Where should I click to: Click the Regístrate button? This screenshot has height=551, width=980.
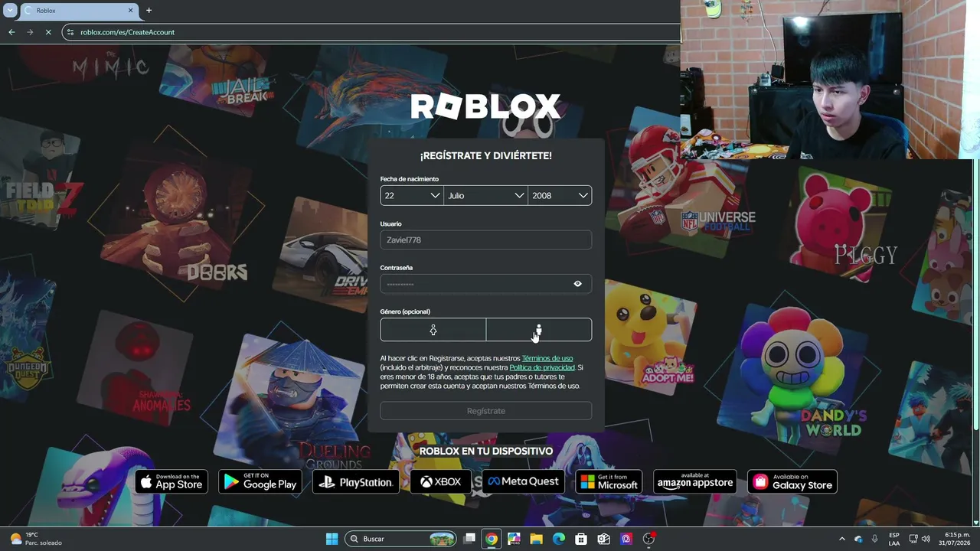pyautogui.click(x=486, y=411)
